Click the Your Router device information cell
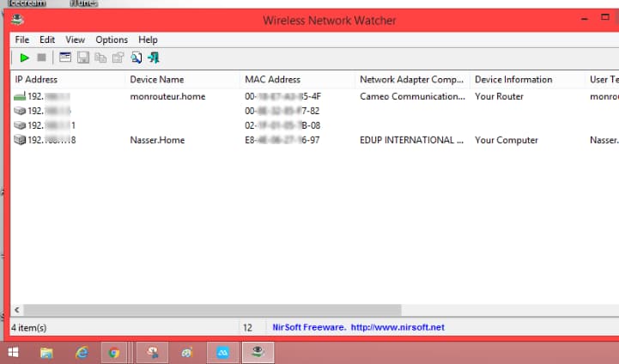This screenshot has width=619, height=364. 499,96
